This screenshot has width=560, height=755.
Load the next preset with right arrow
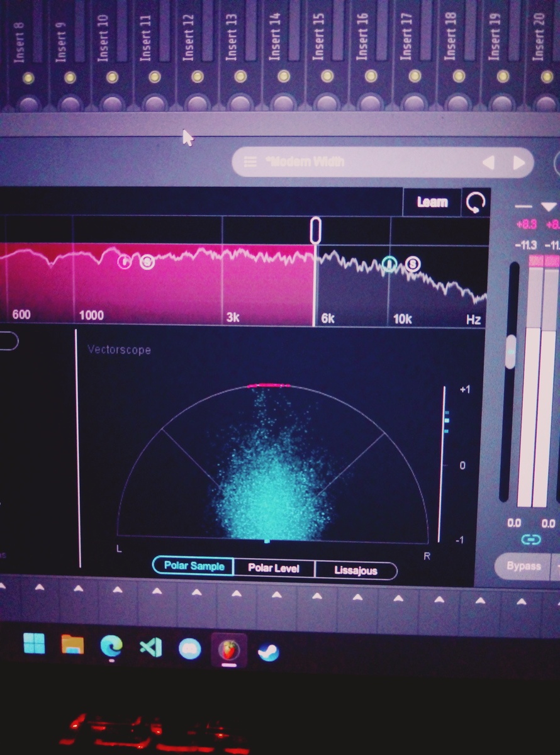[519, 163]
